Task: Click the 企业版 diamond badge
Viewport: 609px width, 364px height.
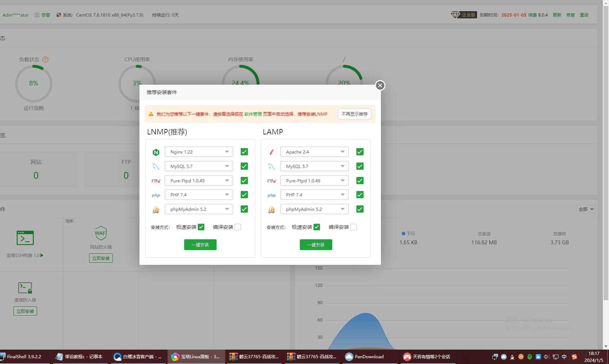Action: (x=464, y=15)
